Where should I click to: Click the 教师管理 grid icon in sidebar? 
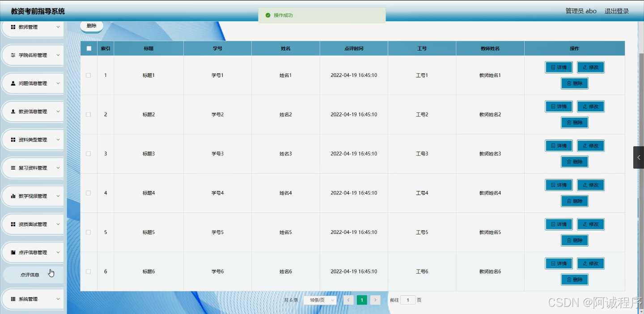13,27
